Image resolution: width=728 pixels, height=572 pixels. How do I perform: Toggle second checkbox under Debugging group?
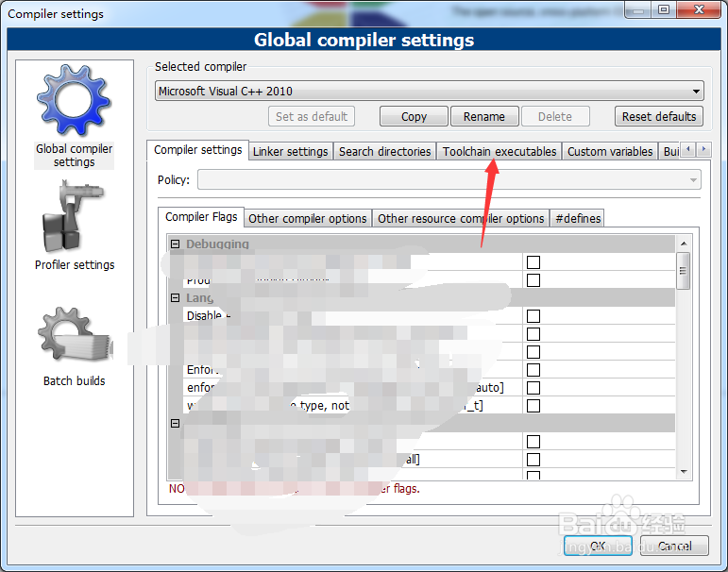(533, 280)
